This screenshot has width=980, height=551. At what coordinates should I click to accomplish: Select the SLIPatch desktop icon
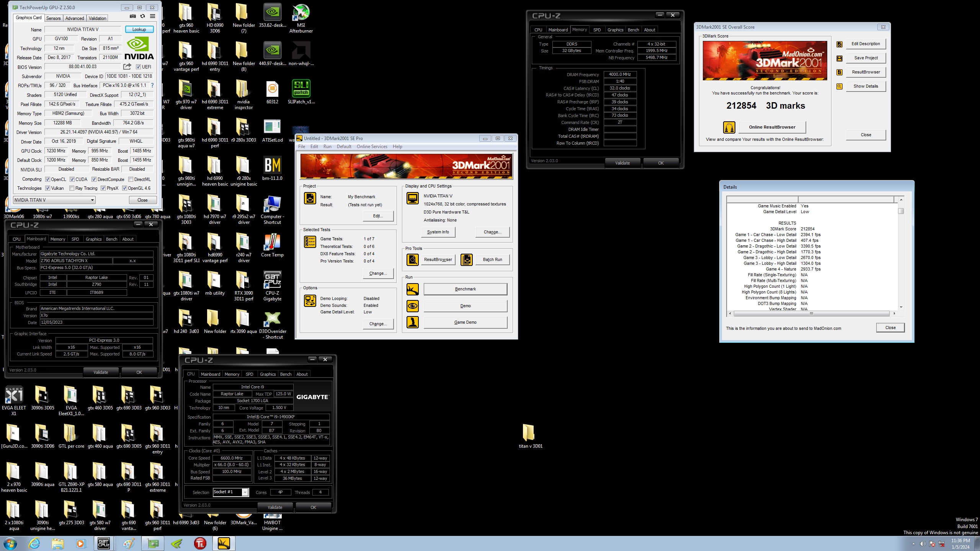coord(301,92)
